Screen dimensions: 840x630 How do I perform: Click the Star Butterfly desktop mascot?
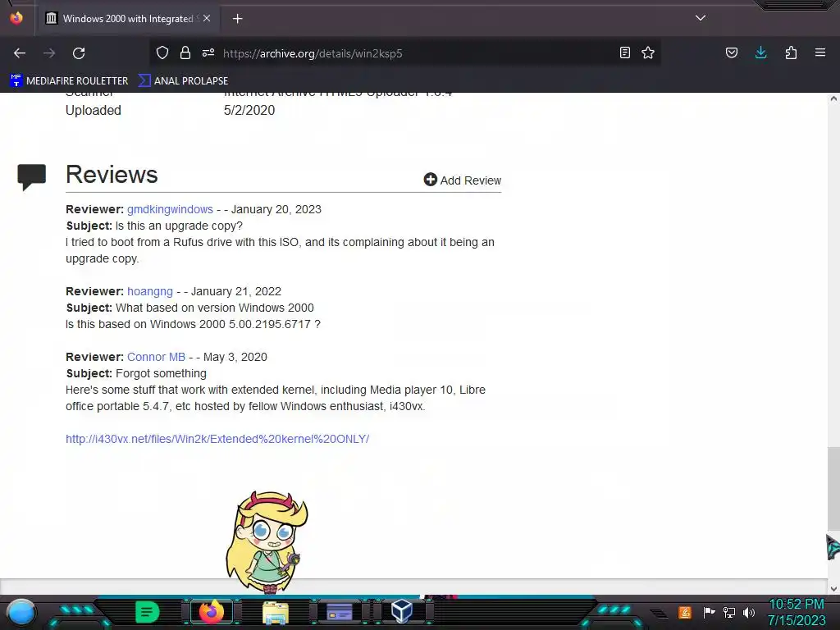click(267, 541)
